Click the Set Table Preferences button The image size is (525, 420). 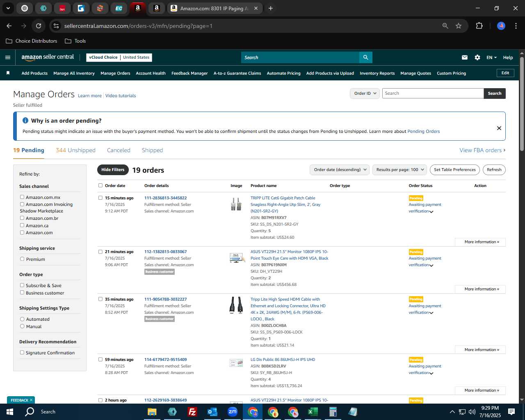[x=455, y=170]
